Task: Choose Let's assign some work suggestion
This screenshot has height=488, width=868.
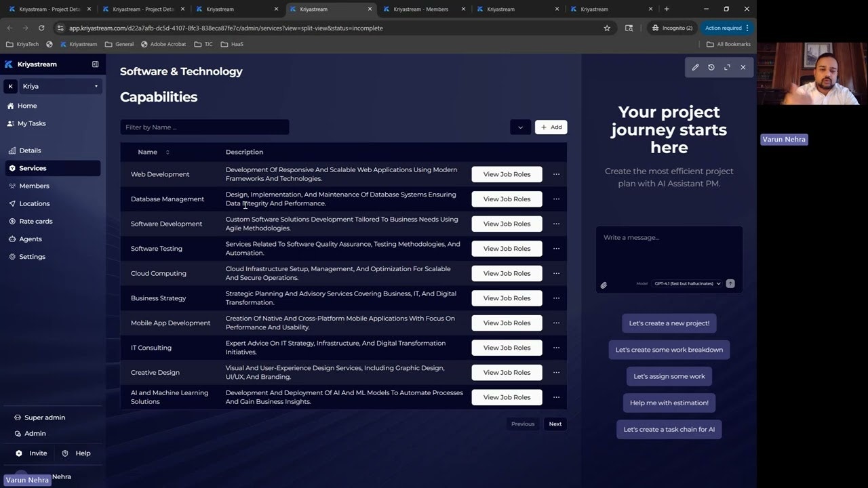Action: tap(669, 376)
